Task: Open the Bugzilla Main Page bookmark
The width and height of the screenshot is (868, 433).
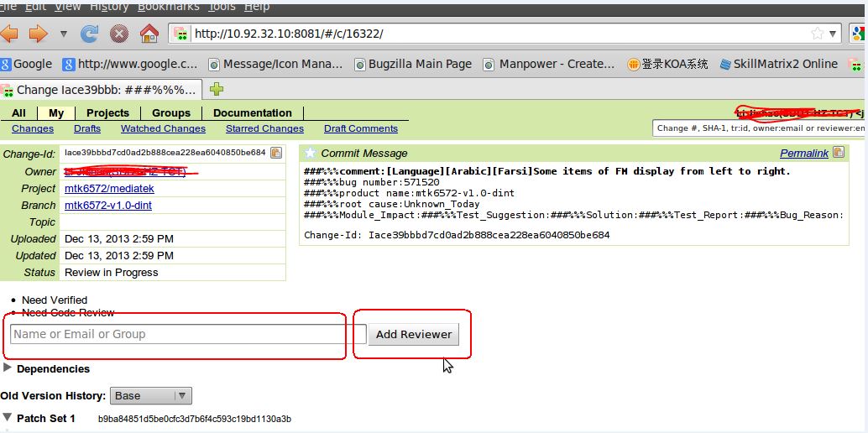Action: tap(413, 65)
